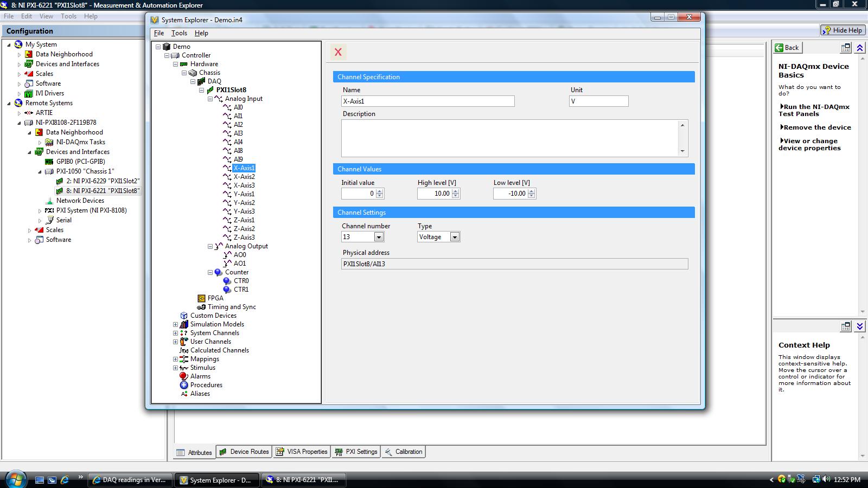Click the Data Neighborhood icon under My System
Image resolution: width=868 pixels, height=488 pixels.
pos(29,54)
